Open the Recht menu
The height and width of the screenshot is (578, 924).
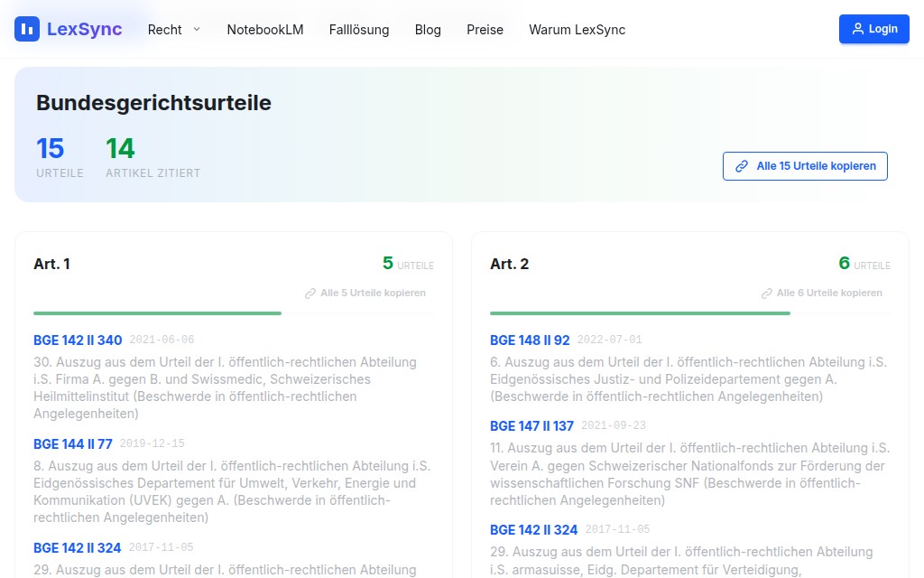[174, 30]
